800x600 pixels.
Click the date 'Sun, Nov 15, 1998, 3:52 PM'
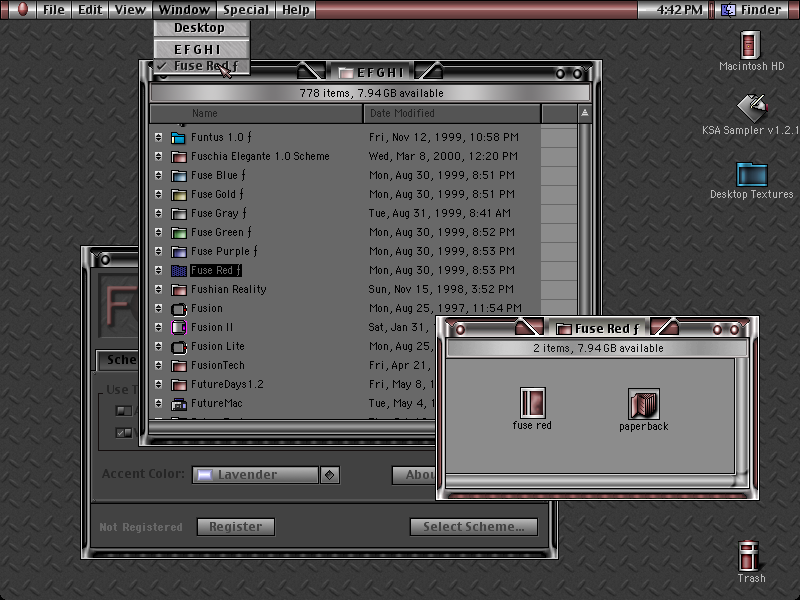[441, 290]
